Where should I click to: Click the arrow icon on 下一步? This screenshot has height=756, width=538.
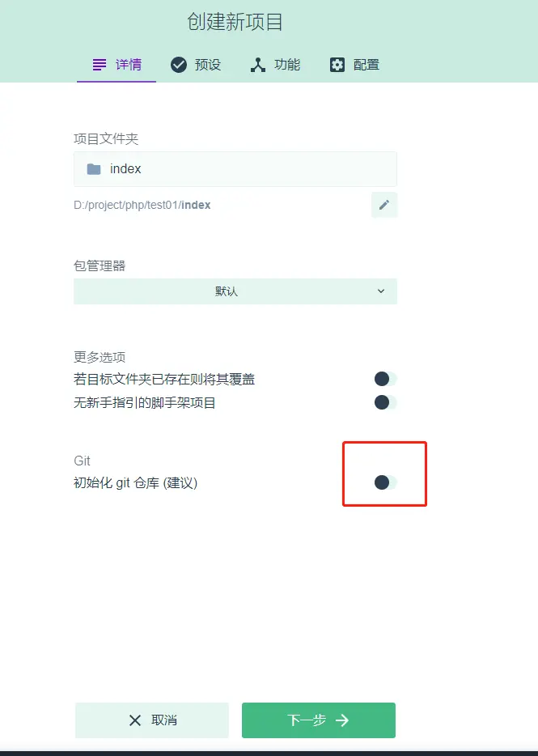point(341,720)
